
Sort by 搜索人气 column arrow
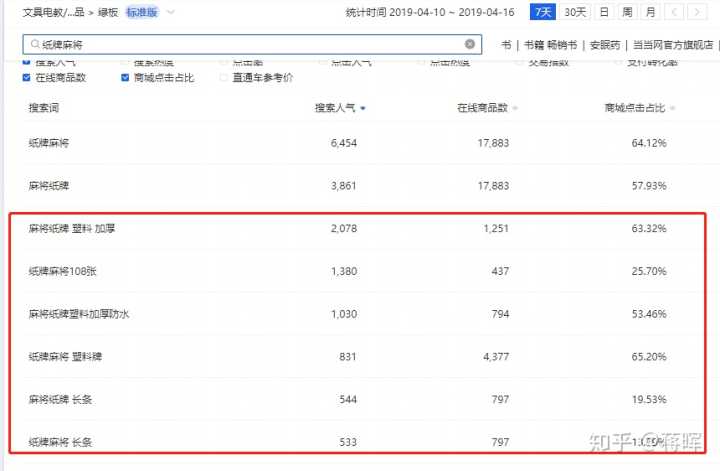tap(363, 108)
